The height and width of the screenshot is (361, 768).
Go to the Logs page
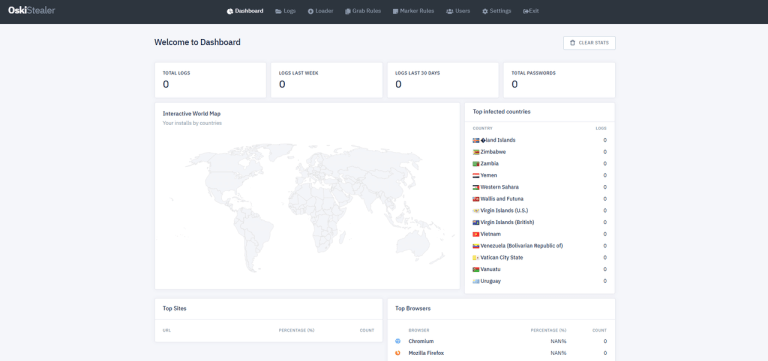(286, 11)
